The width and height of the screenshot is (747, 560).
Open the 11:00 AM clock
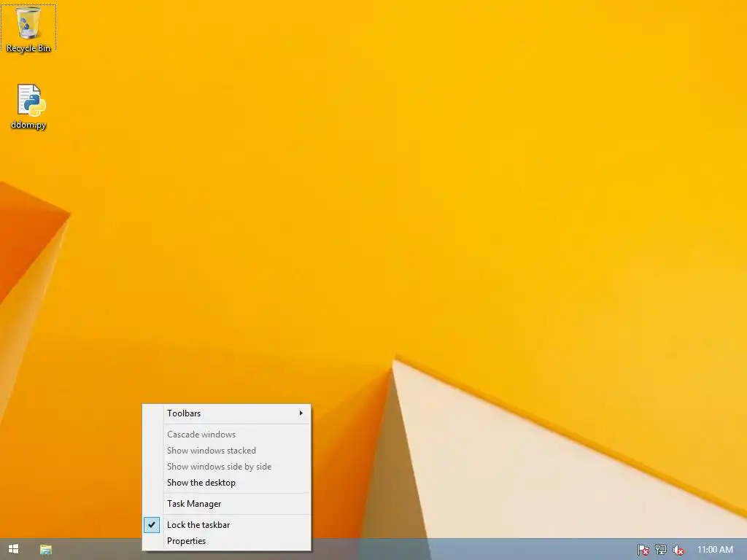pyautogui.click(x=715, y=550)
